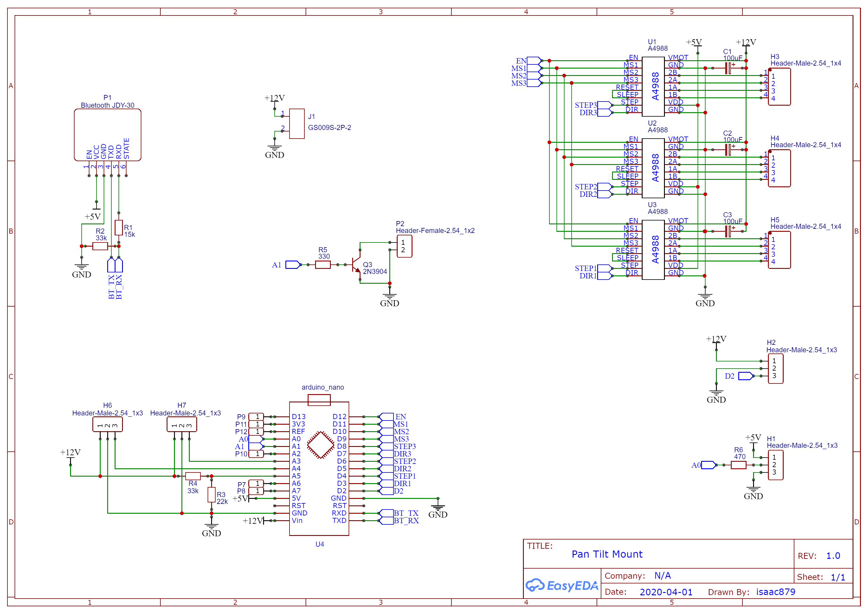Select the H4 male header box

(779, 168)
